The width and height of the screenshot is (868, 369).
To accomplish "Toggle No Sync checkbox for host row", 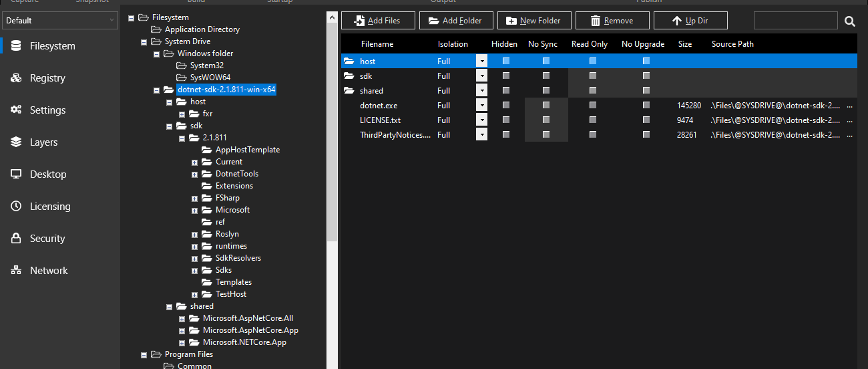I will point(546,61).
